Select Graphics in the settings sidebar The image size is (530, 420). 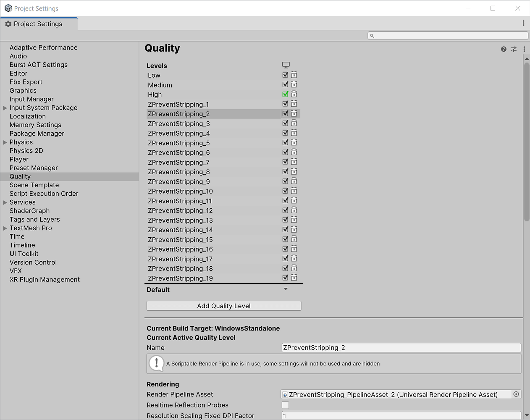(x=23, y=90)
